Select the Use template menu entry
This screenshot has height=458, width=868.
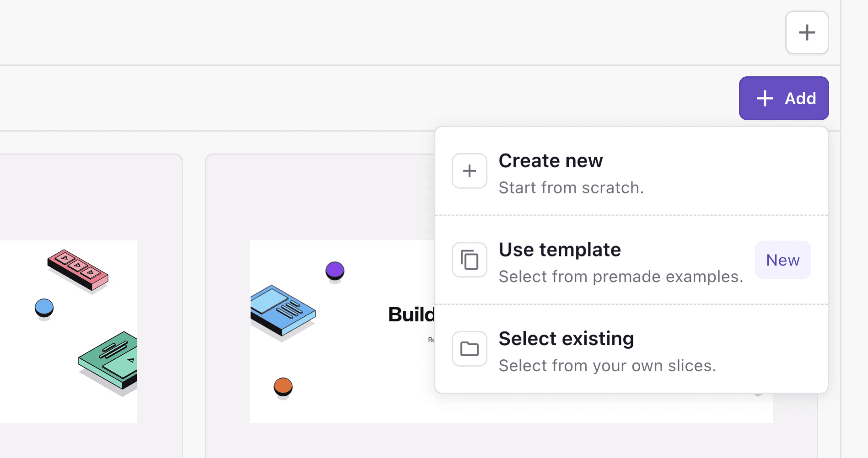pos(560,250)
